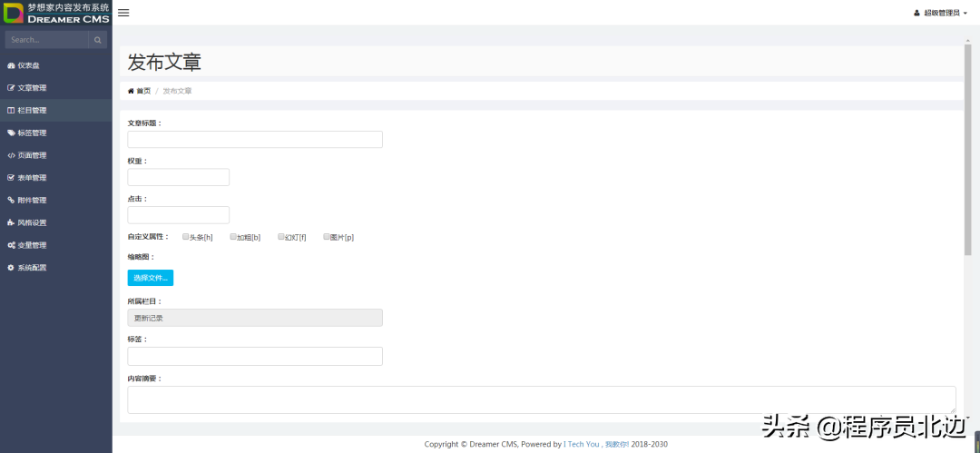Viewport: 980px width, 453px height.
Task: Click the 缩略图： label
Action: (x=141, y=257)
